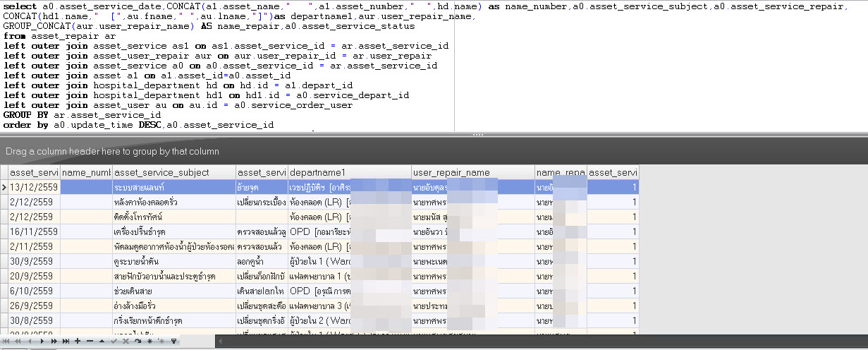Open the grid filter funnel icon
The image size is (868, 350).
tap(173, 341)
